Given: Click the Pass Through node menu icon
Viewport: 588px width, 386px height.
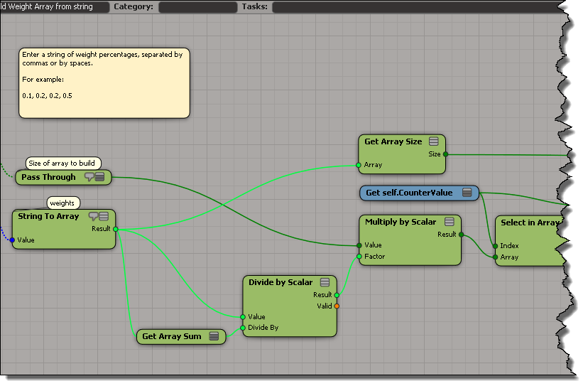Looking at the screenshot, I should click(x=100, y=176).
